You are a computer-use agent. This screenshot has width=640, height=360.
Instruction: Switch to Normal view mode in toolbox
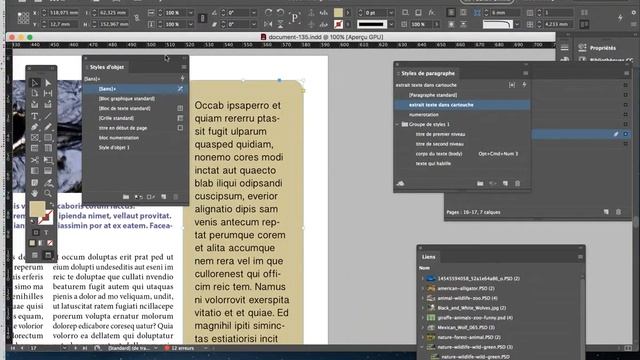[x=35, y=255]
